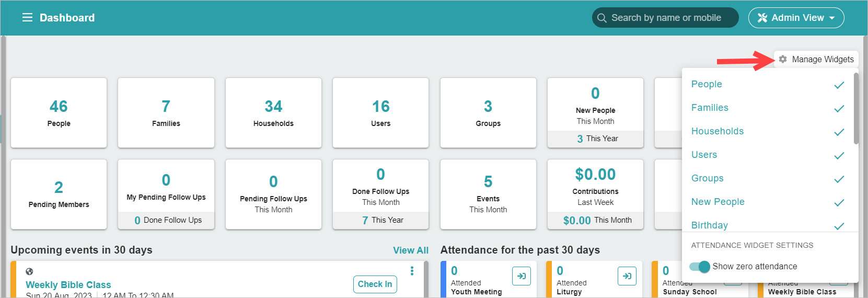Open the 46 People widget card

59,113
